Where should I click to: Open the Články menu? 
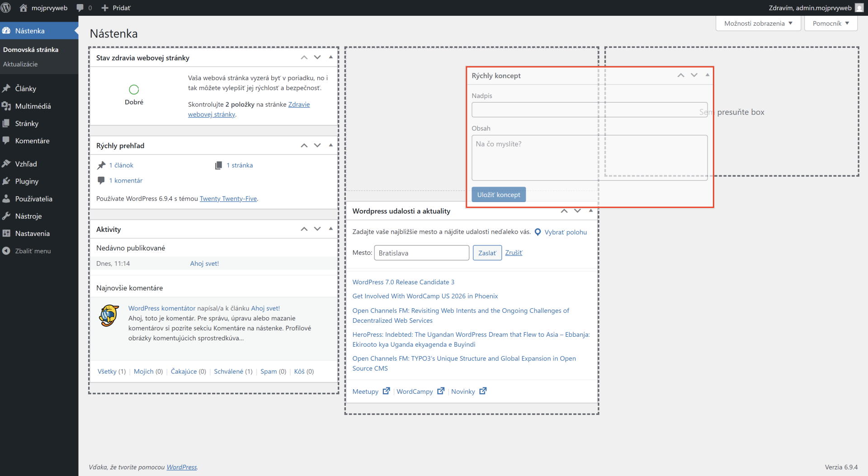(39, 89)
